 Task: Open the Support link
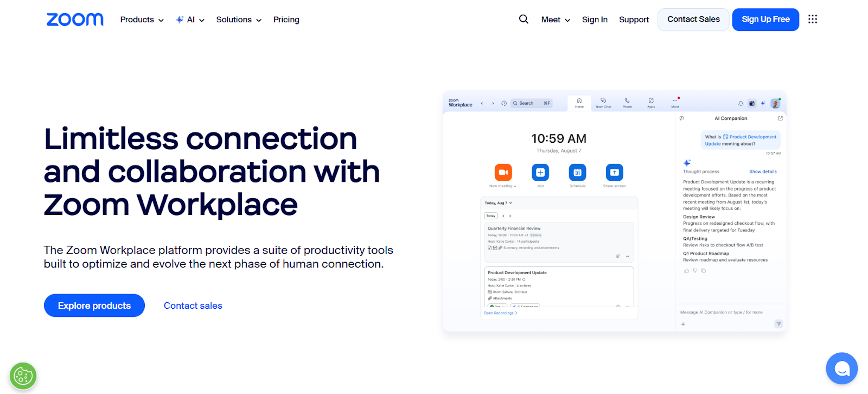click(634, 20)
